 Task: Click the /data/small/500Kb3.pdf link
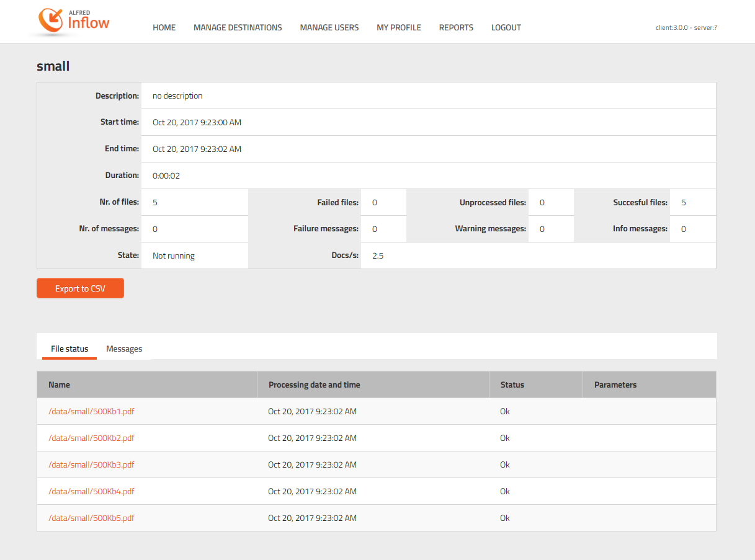(91, 464)
